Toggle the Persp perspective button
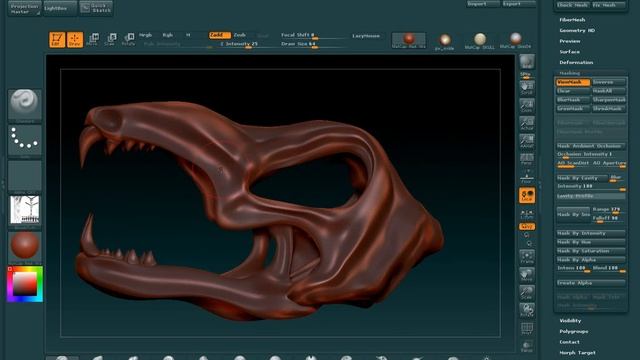The image size is (640, 360). point(527,159)
